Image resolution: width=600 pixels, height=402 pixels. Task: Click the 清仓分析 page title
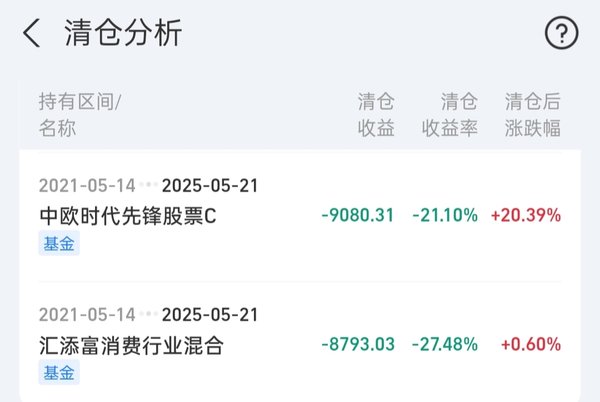point(123,33)
